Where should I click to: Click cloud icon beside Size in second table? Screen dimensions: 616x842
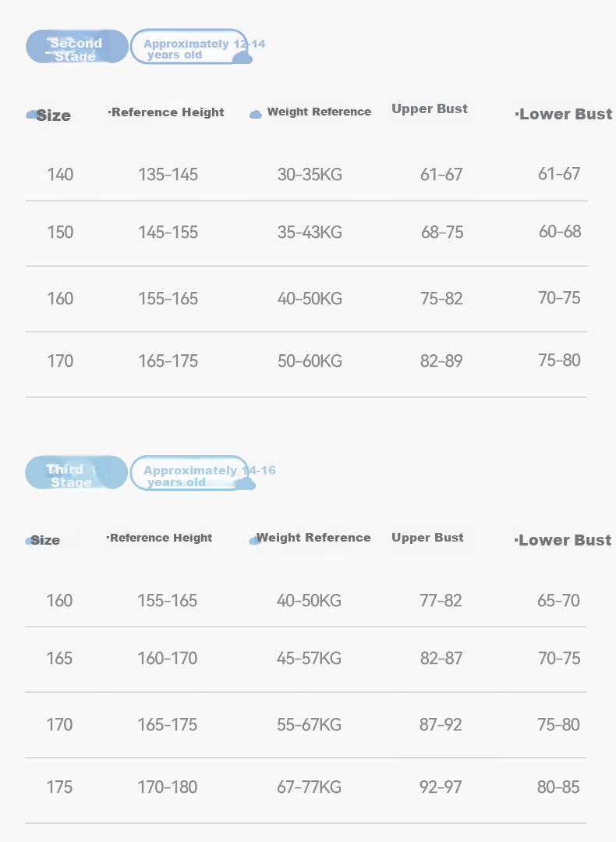28,541
